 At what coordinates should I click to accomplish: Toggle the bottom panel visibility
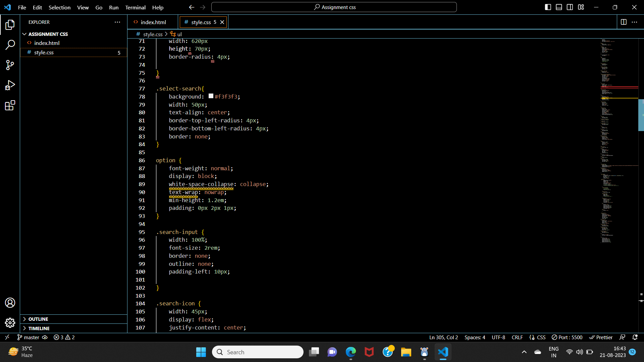pos(559,7)
